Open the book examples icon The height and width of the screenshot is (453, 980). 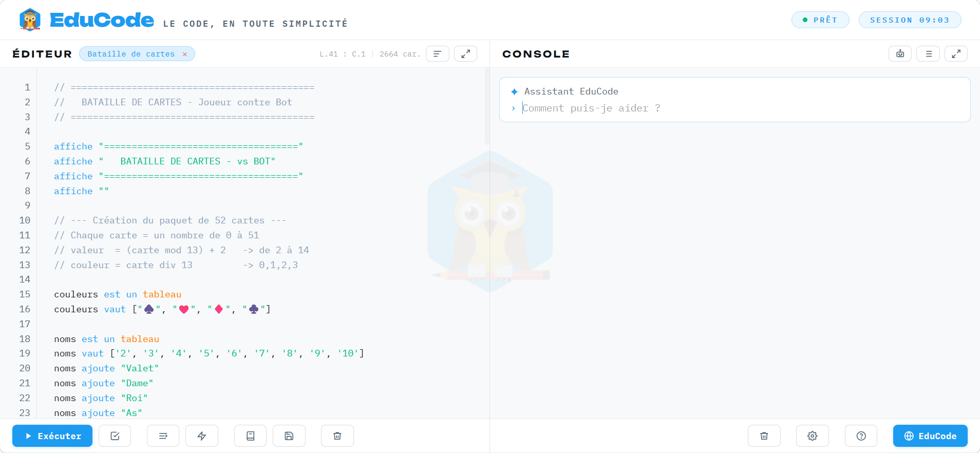[x=250, y=436]
